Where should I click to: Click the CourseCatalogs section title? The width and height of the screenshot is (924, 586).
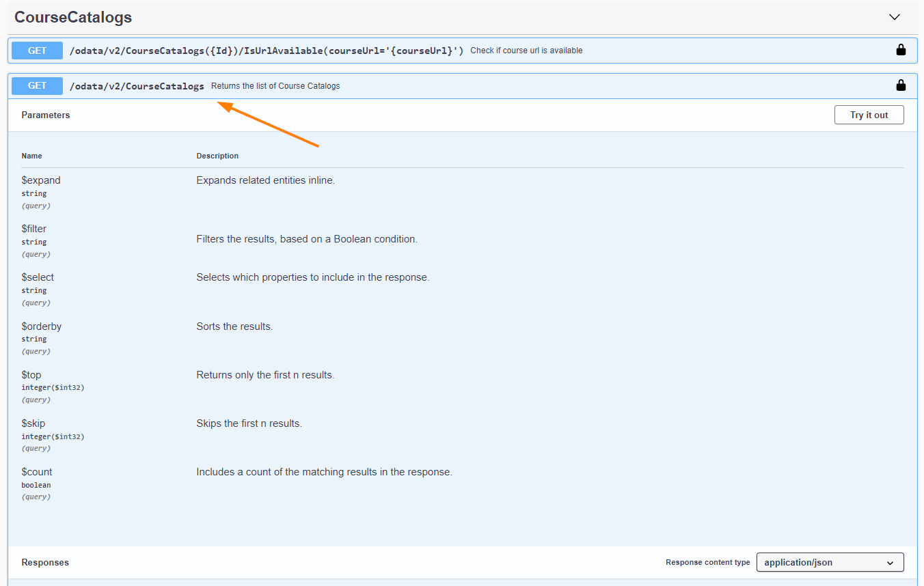(x=73, y=18)
